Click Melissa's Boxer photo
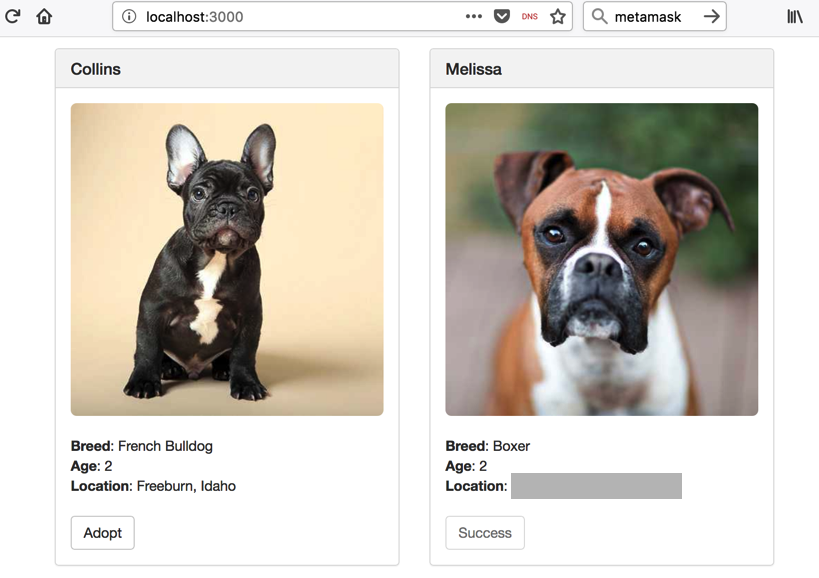This screenshot has width=819, height=578. tap(601, 259)
